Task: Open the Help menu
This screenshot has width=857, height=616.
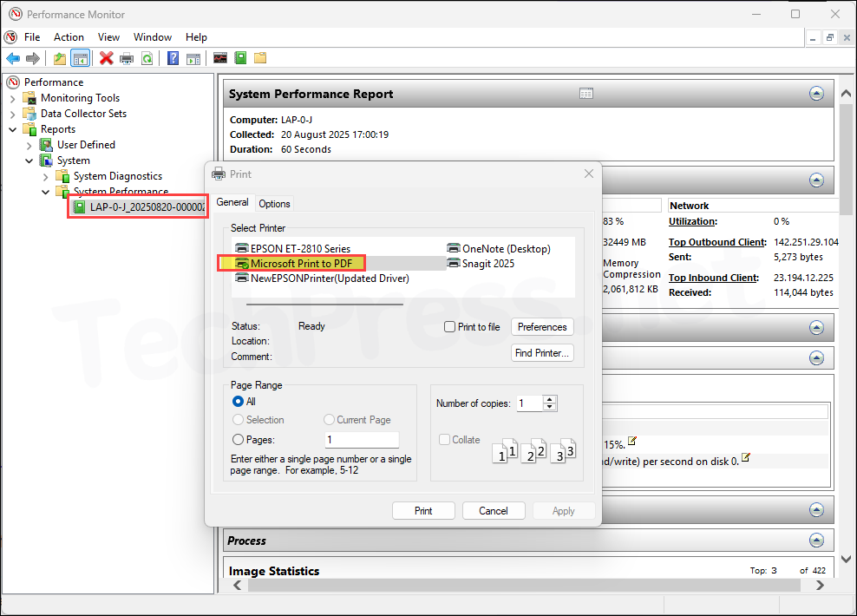Action: [196, 37]
